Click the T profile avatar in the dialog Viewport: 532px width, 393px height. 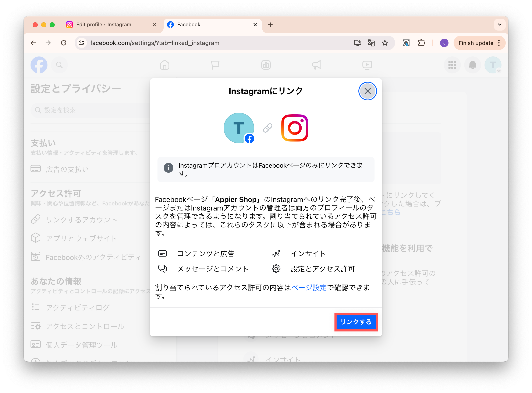[239, 128]
